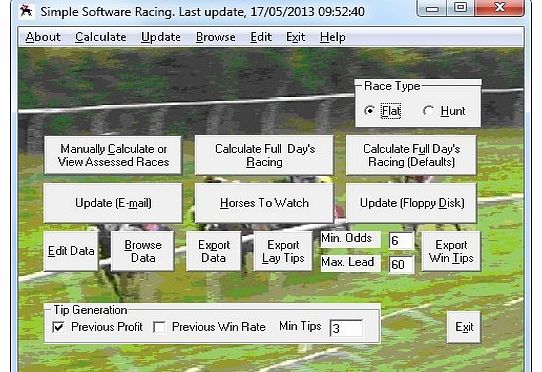Uncheck the Previous Profit checkbox
542x372 pixels.
click(58, 327)
